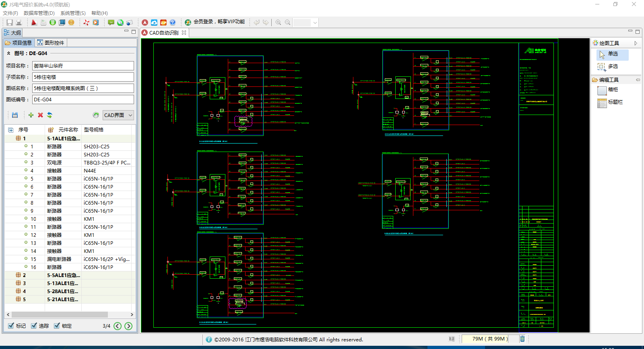644x349 pixels.
Task: Click the 项目名称 input field
Action: (83, 66)
